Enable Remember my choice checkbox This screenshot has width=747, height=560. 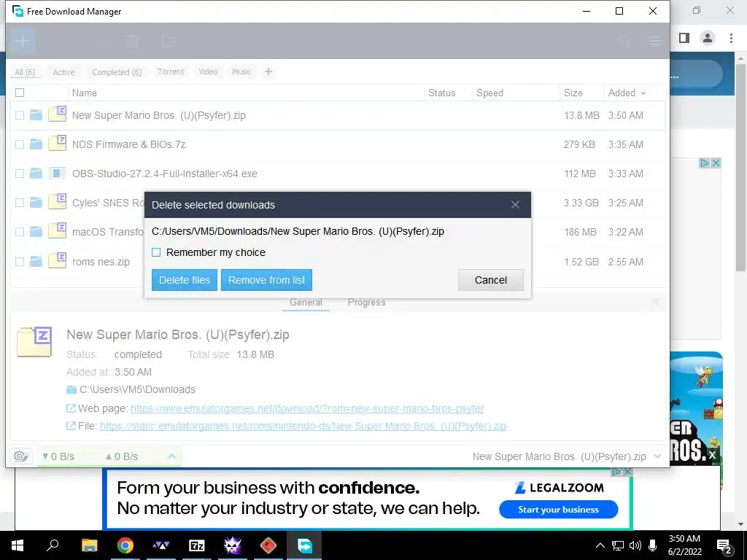pyautogui.click(x=156, y=252)
